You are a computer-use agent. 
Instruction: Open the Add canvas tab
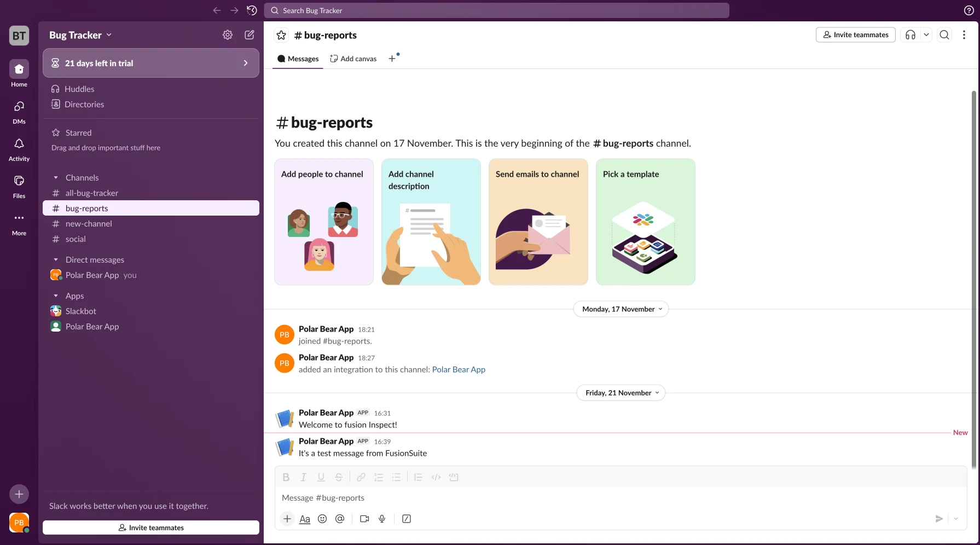[353, 59]
